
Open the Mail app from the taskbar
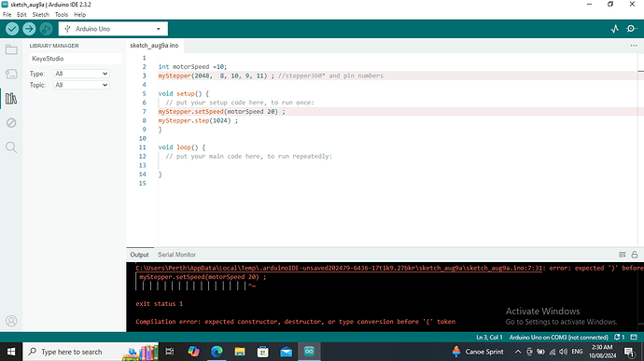[286, 352]
